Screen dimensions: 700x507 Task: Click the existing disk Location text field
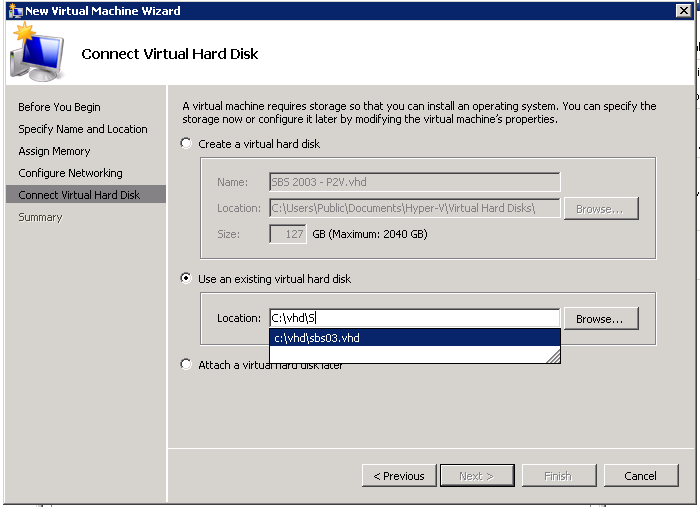414,318
